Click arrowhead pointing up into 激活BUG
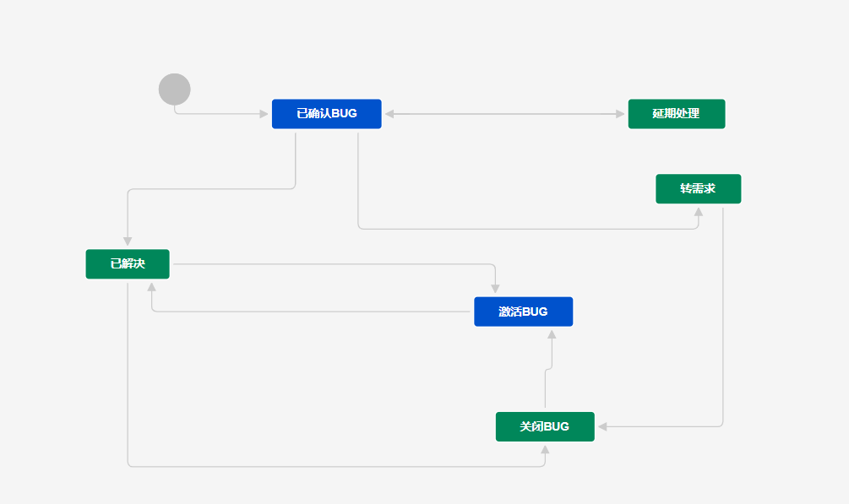This screenshot has height=504, width=849. click(x=552, y=334)
